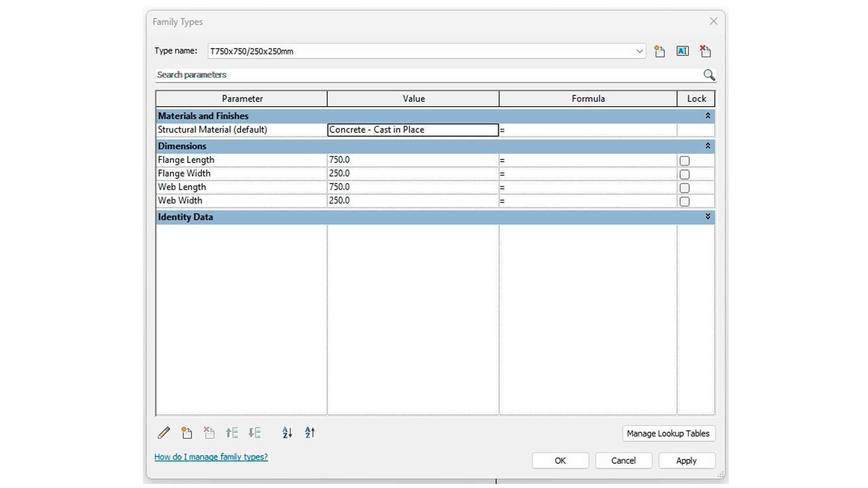Click the Move Parameter Down icon
This screenshot has height=488, width=868.
[255, 433]
